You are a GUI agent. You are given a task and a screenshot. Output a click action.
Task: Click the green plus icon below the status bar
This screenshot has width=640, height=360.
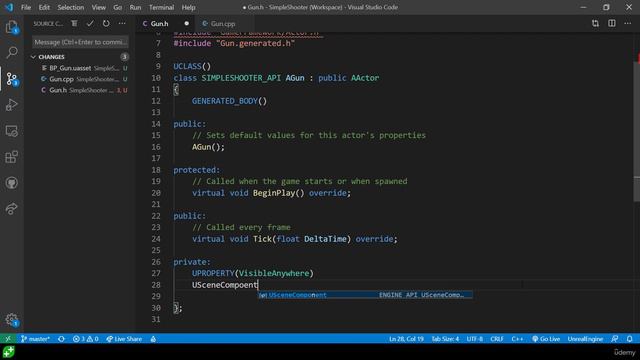click(x=9, y=352)
